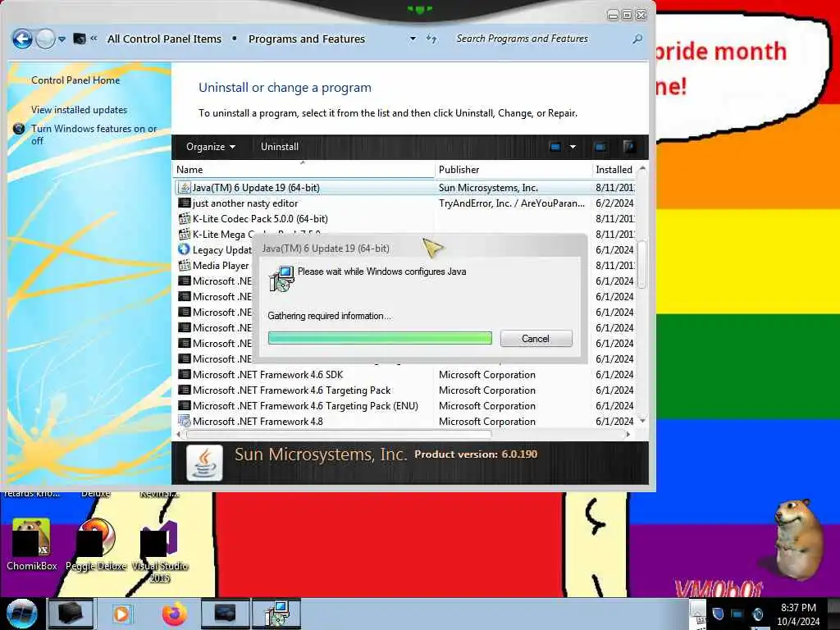Click the search magnifier icon

[637, 39]
